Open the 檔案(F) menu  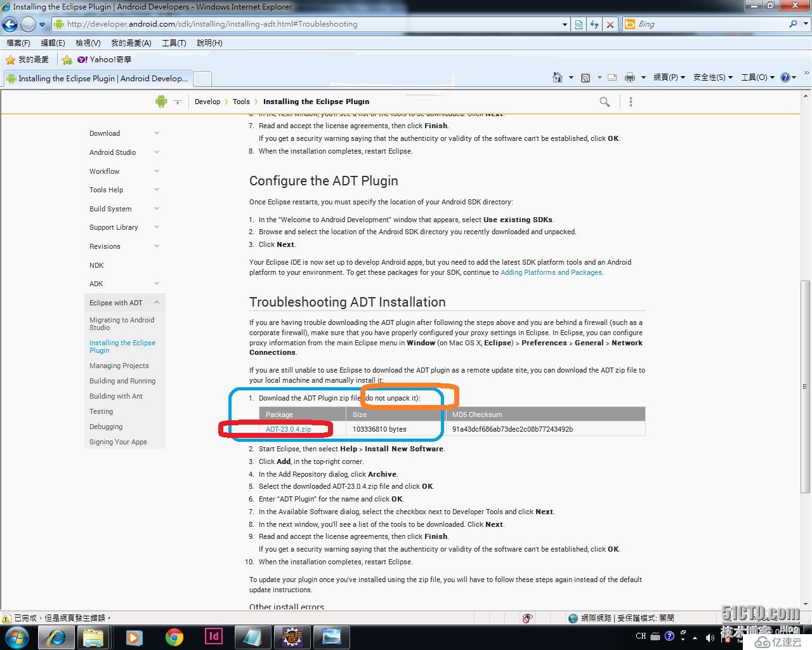click(18, 43)
